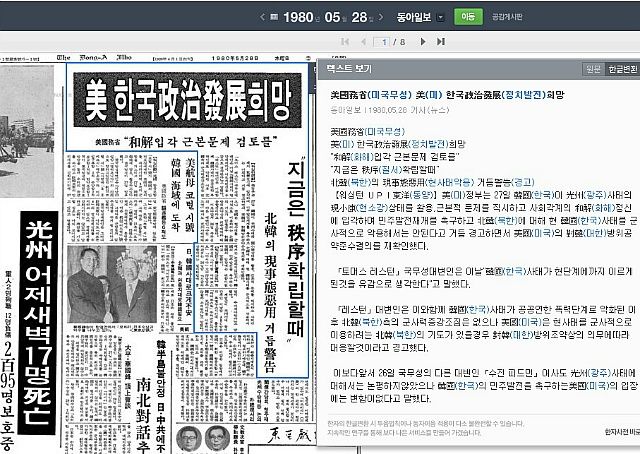Click the (정치발전) reading in article title
The width and height of the screenshot is (640, 454).
[x=523, y=95]
